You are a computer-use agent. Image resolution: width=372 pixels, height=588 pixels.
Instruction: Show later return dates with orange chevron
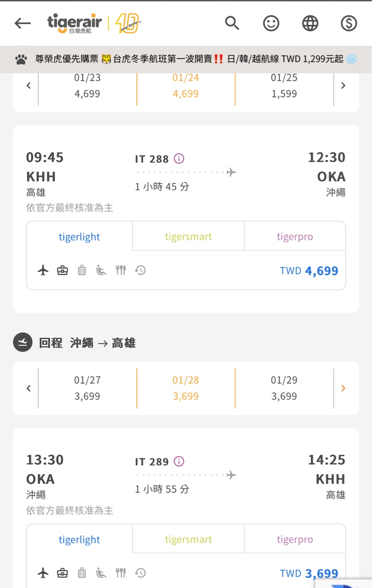pyautogui.click(x=343, y=389)
